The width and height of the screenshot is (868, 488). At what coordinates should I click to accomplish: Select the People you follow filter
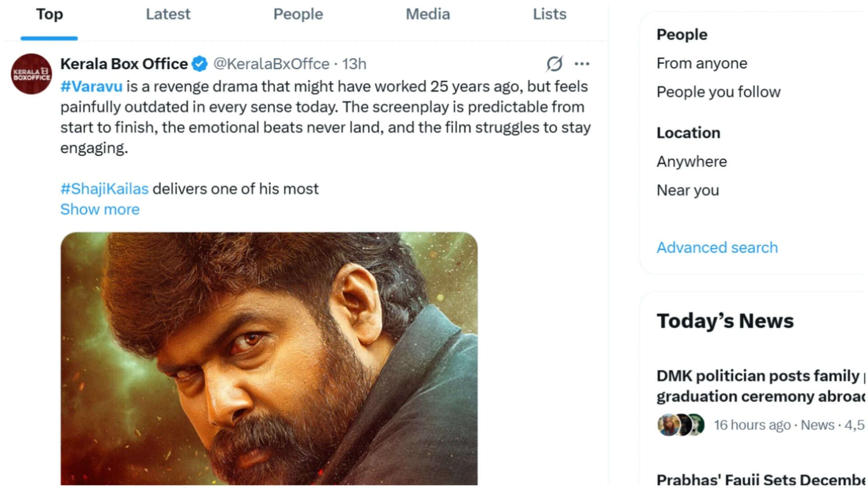tap(718, 92)
